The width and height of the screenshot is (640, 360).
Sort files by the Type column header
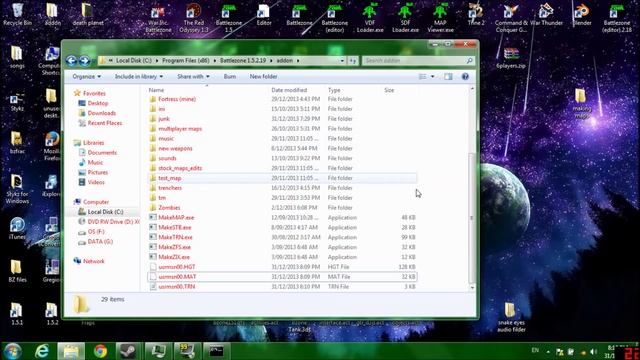[x=334, y=90]
